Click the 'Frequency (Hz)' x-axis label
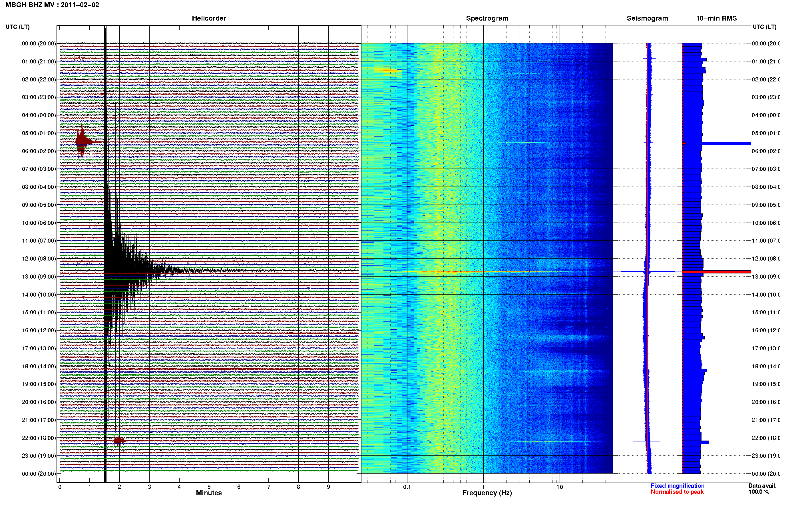The height and width of the screenshot is (508, 812). pos(487,493)
